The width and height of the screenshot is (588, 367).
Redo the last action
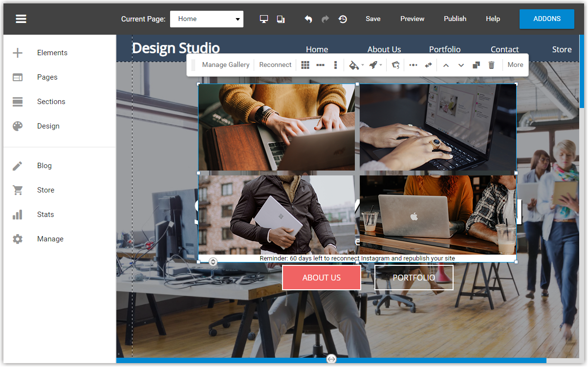click(325, 19)
